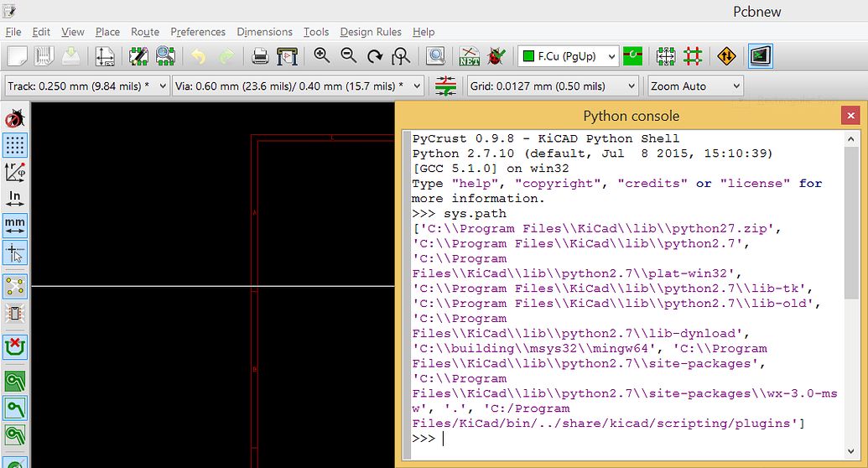
Task: Click the Python console scrollbar thumb
Action: (851, 222)
